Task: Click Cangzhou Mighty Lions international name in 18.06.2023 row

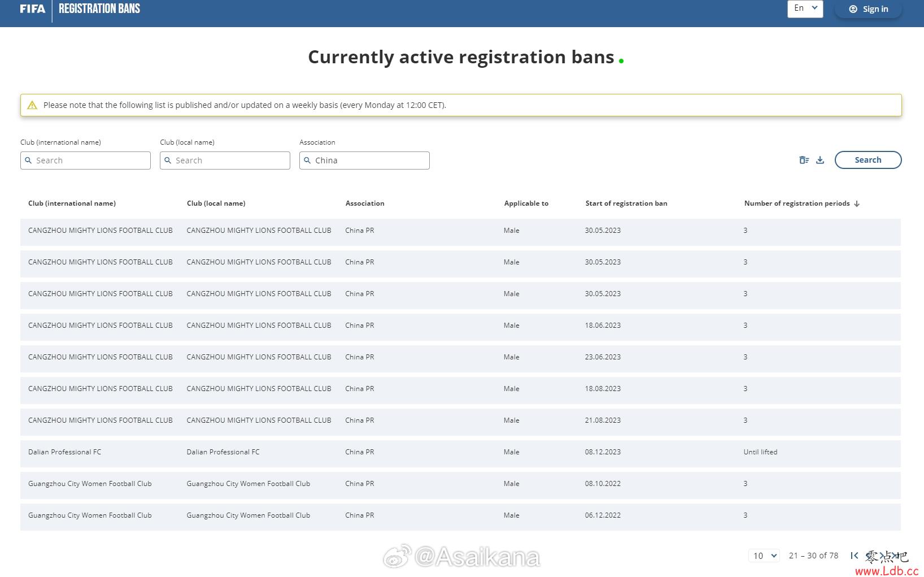Action: (x=101, y=326)
